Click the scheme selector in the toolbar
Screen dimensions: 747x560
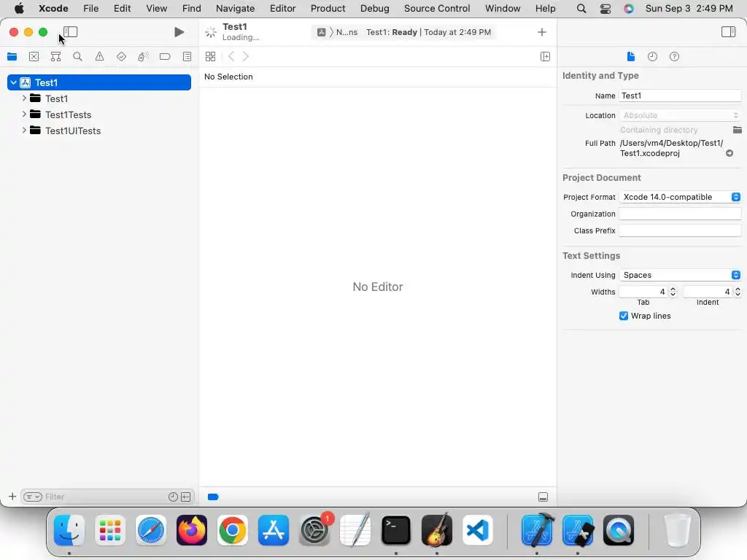click(337, 32)
